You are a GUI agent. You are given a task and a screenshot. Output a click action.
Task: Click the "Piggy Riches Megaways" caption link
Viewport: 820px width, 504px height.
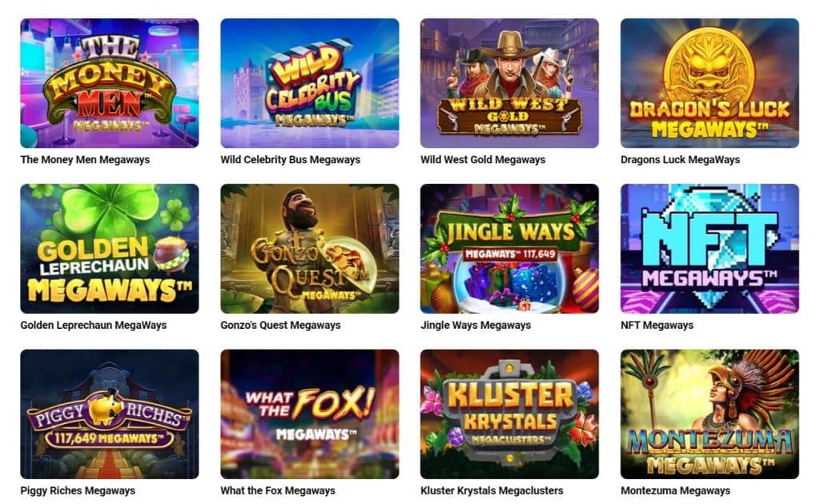tap(78, 491)
